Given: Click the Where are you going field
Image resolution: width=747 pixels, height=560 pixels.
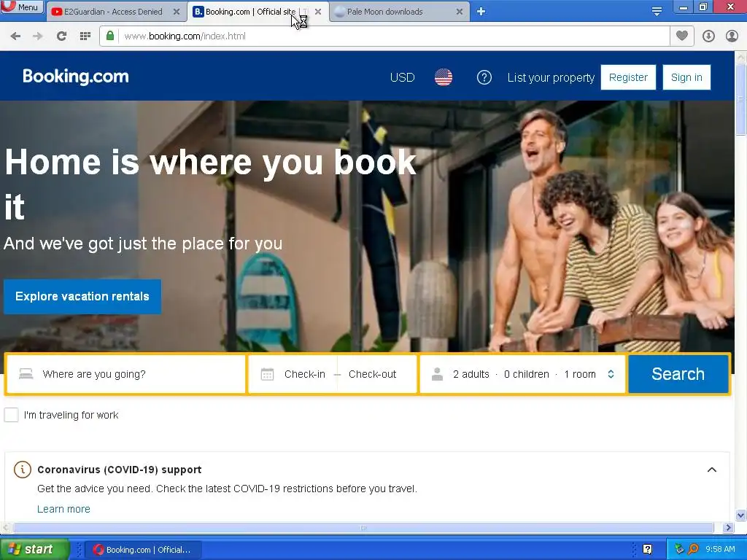Looking at the screenshot, I should (126, 374).
